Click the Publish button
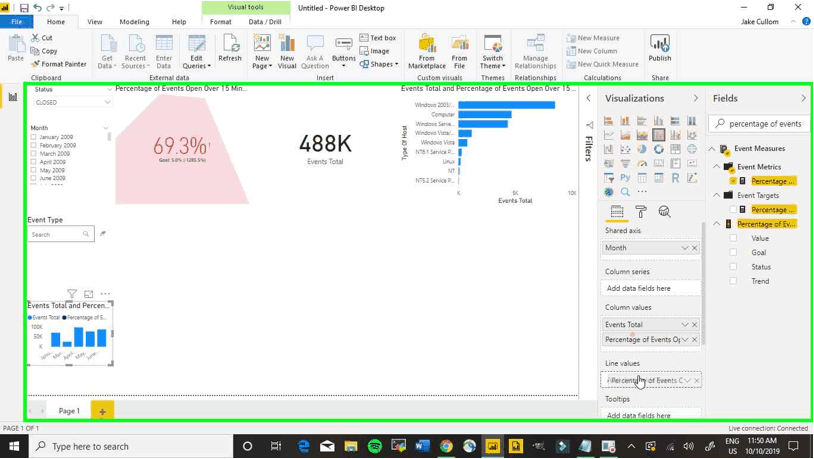 click(x=660, y=50)
